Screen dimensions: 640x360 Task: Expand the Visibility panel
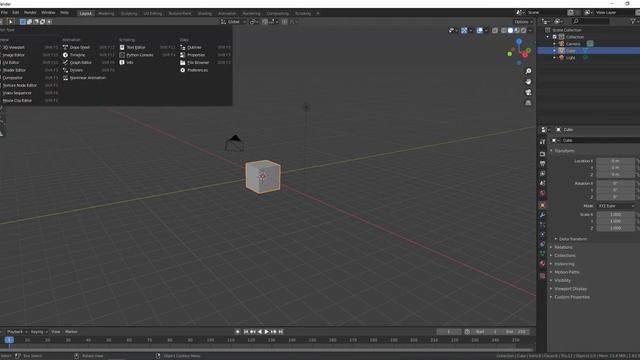click(x=562, y=280)
